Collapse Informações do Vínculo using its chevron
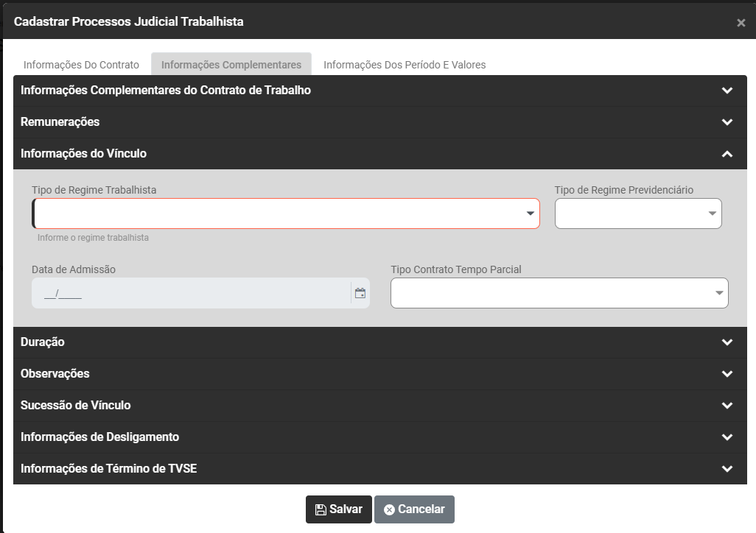 click(x=727, y=154)
